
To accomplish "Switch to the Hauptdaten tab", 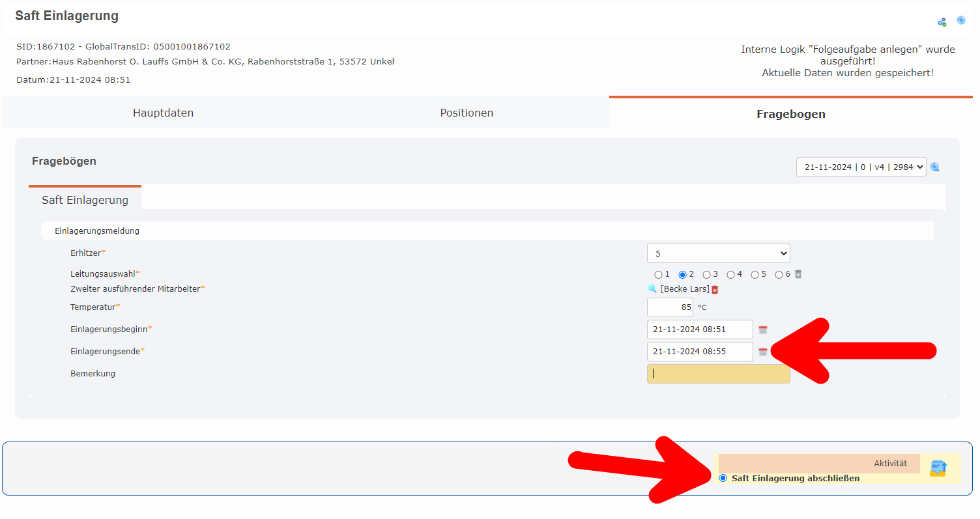I will tap(163, 112).
